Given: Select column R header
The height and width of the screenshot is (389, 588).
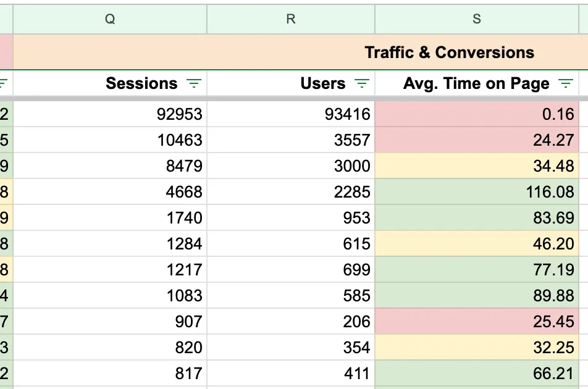Looking at the screenshot, I should click(x=291, y=19).
